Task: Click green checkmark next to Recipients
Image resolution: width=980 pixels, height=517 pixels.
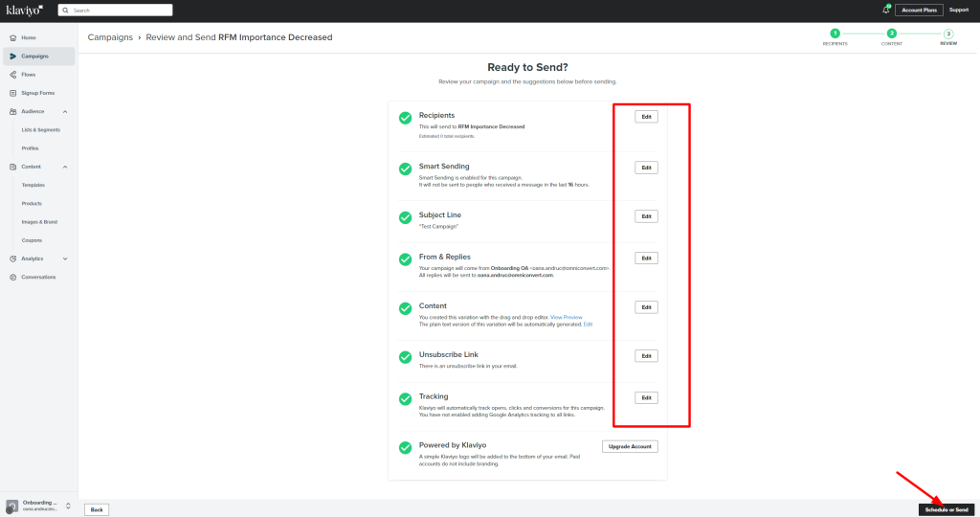Action: (x=405, y=119)
